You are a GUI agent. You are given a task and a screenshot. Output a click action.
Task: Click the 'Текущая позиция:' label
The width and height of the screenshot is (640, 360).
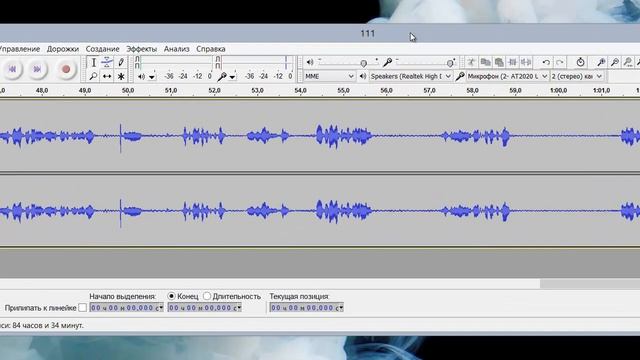tap(299, 296)
